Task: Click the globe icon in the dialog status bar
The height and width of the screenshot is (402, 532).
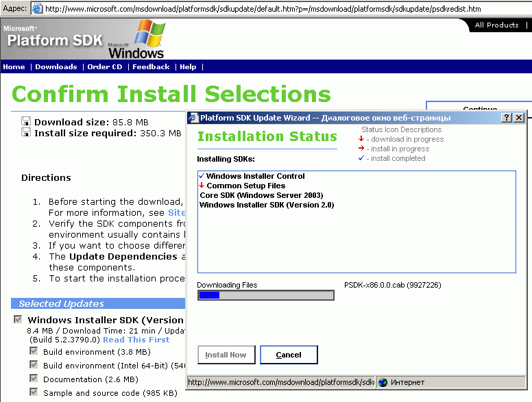Action: point(383,382)
